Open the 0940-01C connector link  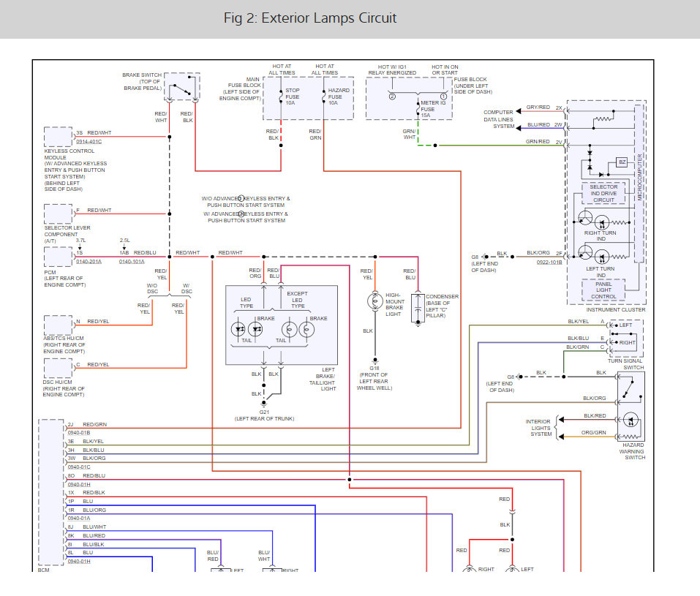pos(79,467)
